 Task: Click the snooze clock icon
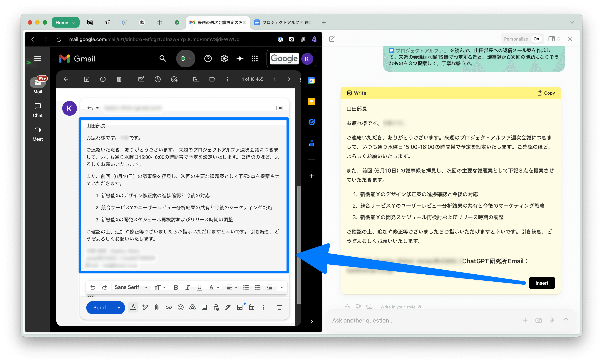[x=158, y=79]
